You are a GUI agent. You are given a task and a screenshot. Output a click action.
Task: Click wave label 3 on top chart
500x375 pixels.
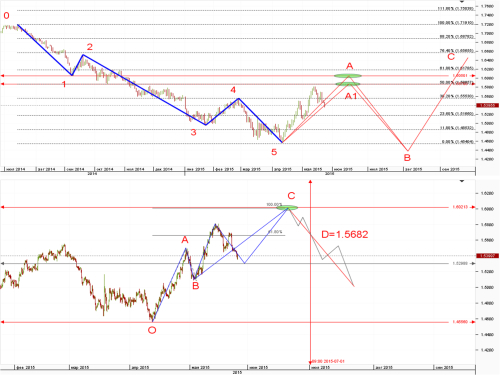click(x=193, y=132)
